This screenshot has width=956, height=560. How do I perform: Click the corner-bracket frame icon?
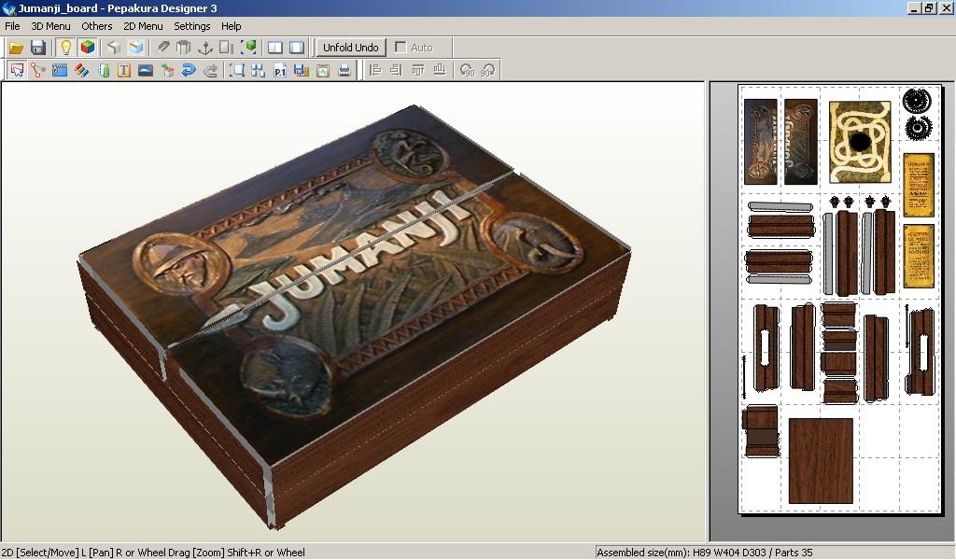tap(236, 71)
